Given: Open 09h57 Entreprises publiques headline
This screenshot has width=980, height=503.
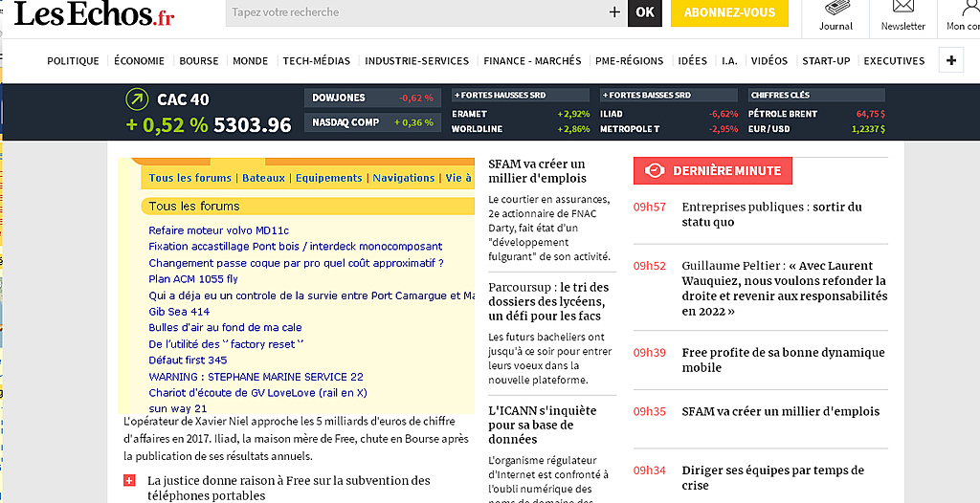Looking at the screenshot, I should tap(772, 214).
